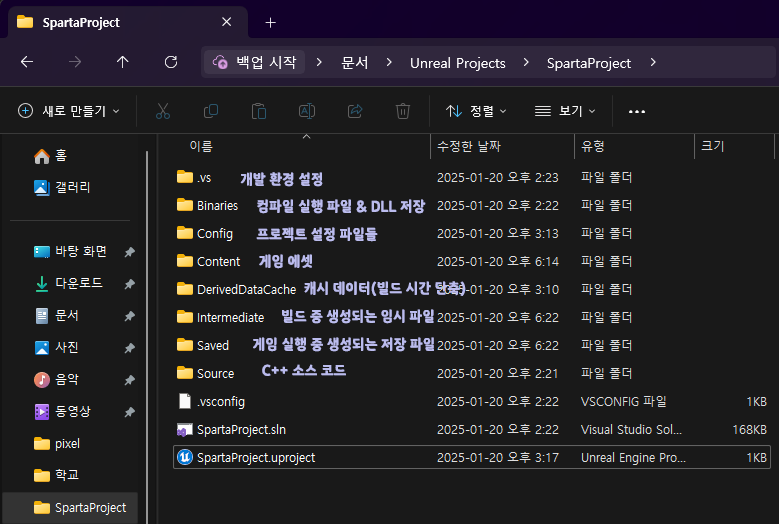Image resolution: width=779 pixels, height=524 pixels.
Task: Click the Share icon in toolbar
Action: point(355,111)
